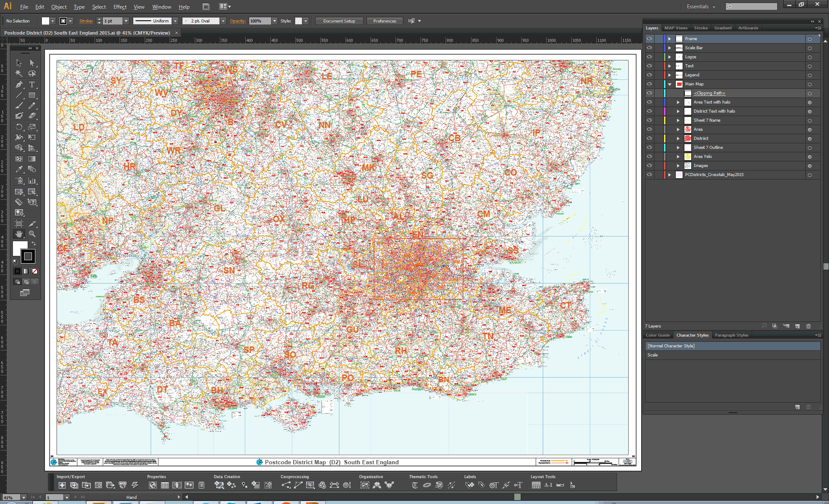Click the Stroke swatch in toolbox
The image size is (829, 504).
click(28, 256)
